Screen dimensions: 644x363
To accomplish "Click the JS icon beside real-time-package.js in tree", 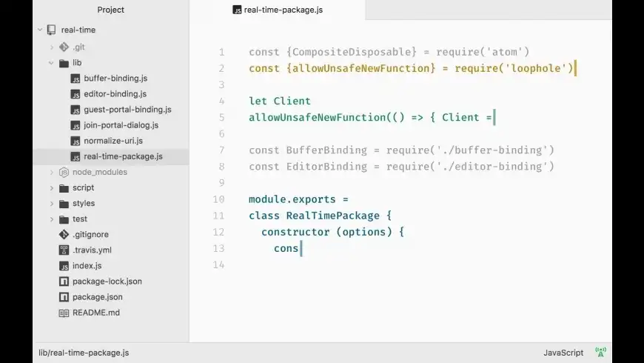I will click(76, 156).
